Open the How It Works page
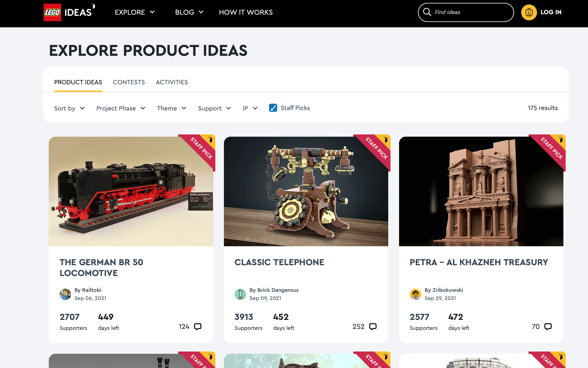The height and width of the screenshot is (368, 588). coord(246,12)
